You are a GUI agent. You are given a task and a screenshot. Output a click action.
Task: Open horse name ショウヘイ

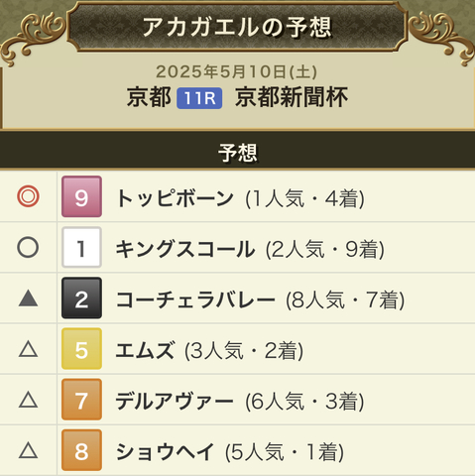[x=165, y=451]
